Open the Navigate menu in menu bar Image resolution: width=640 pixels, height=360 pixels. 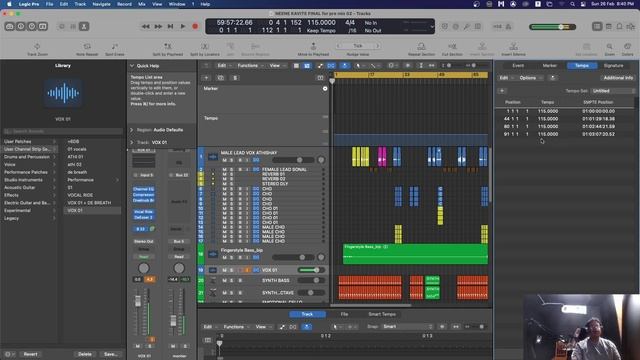click(x=101, y=4)
